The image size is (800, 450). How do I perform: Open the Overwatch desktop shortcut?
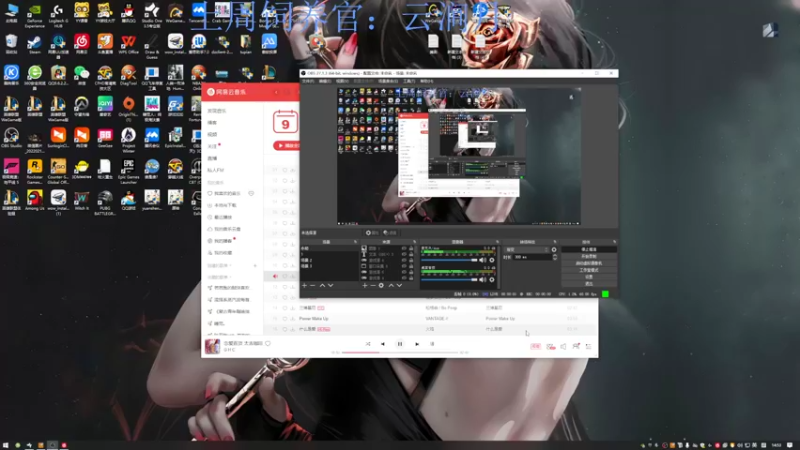point(81,107)
